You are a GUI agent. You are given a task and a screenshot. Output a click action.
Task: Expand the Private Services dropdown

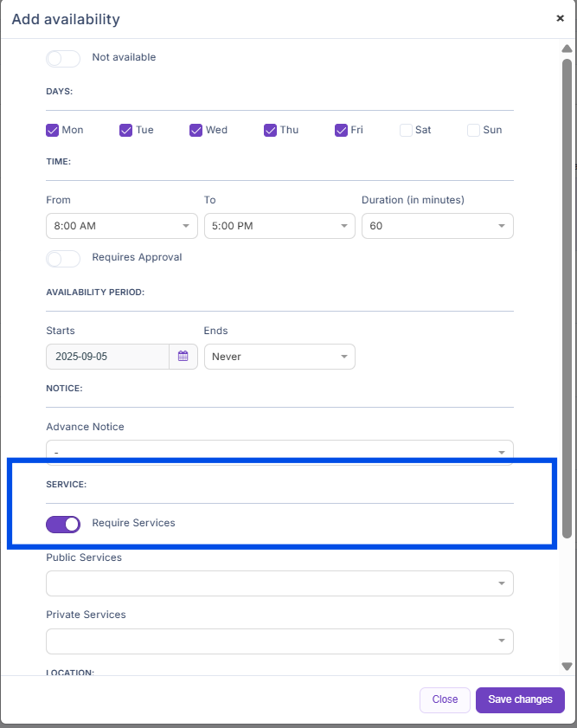tap(279, 641)
